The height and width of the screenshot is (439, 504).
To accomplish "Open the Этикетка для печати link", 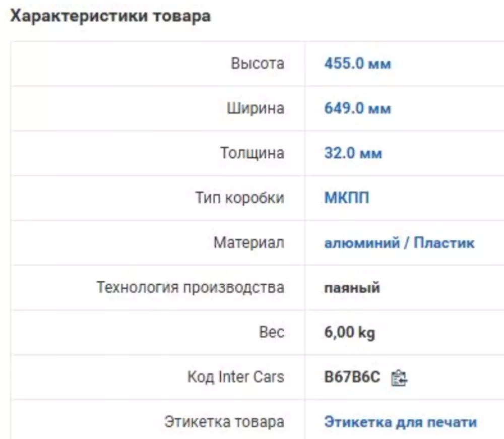I will 400,422.
